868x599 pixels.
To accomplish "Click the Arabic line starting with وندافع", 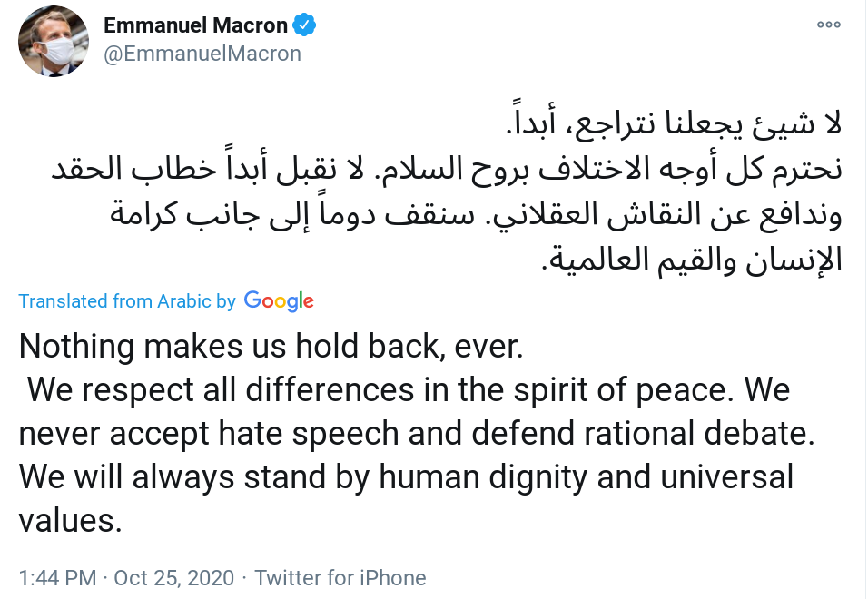I will (477, 215).
